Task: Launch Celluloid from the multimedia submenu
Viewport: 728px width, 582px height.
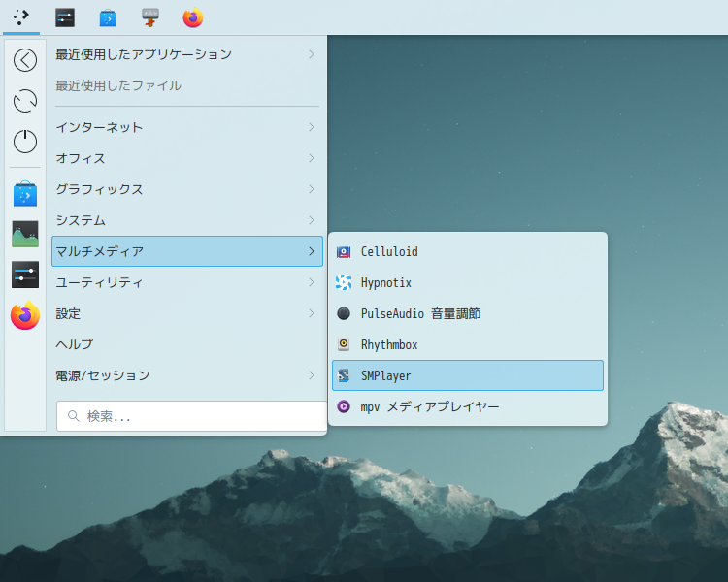Action: (468, 251)
